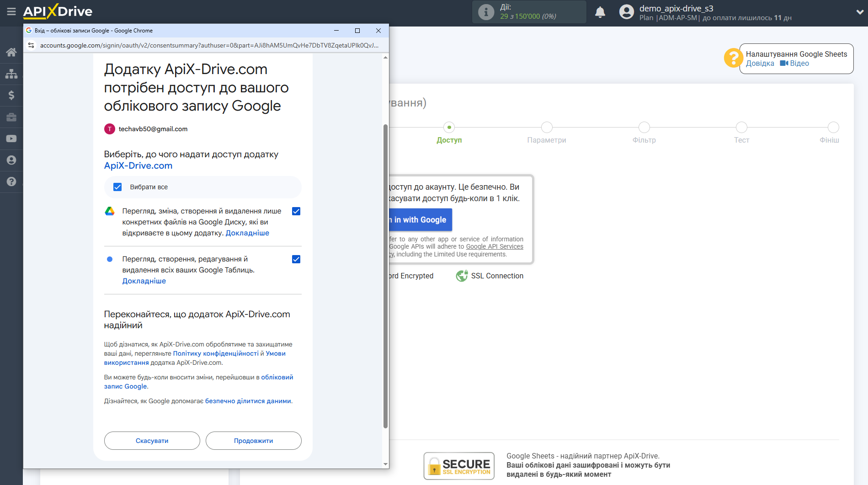Click the scroll up arrow in popup
Screen dimensions: 868x485
coord(385,57)
